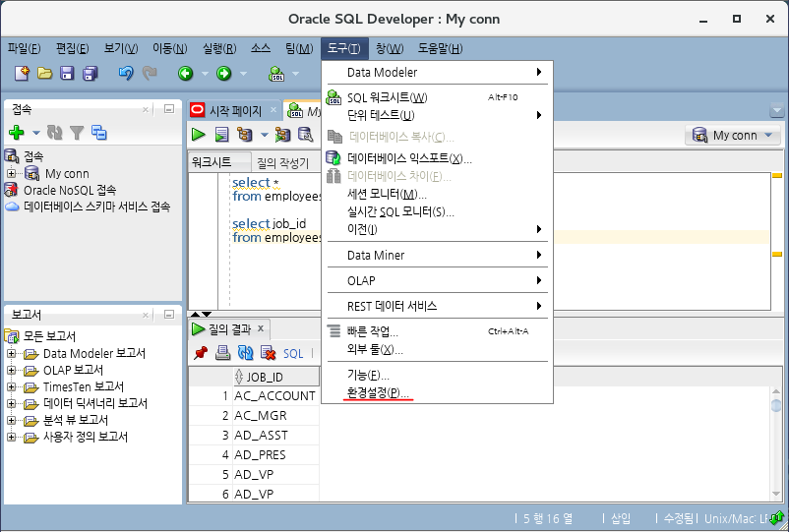This screenshot has width=789, height=532.
Task: Click the results vertical scrollbar thumb
Action: click(x=776, y=405)
